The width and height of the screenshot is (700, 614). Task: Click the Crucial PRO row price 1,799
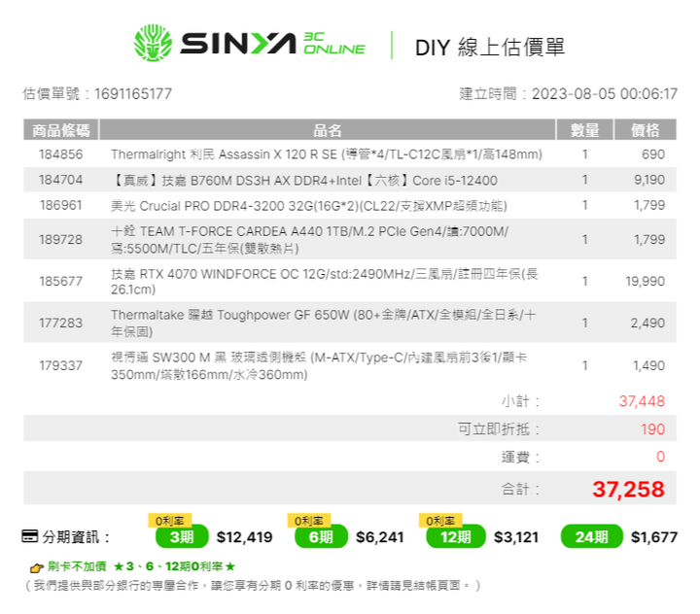(649, 205)
